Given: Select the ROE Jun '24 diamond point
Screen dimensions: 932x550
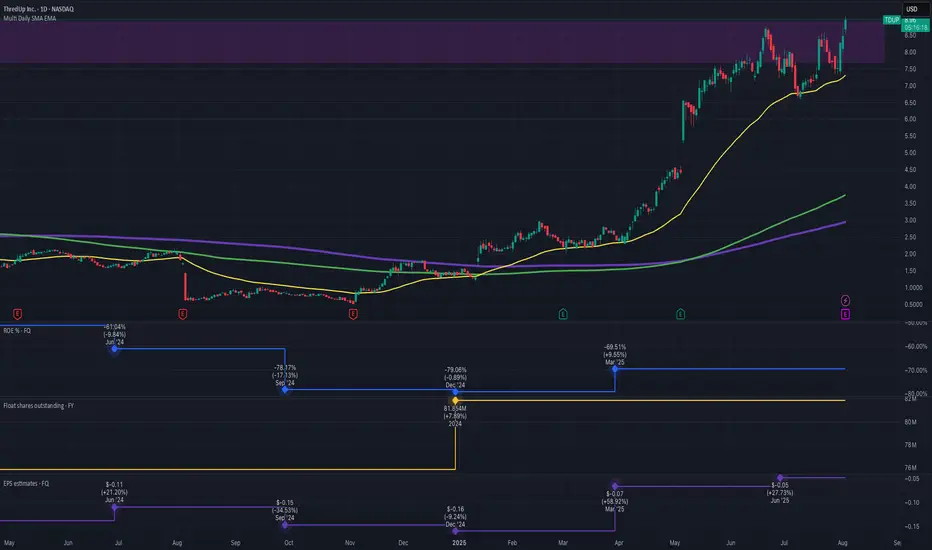Looking at the screenshot, I should click(x=115, y=349).
